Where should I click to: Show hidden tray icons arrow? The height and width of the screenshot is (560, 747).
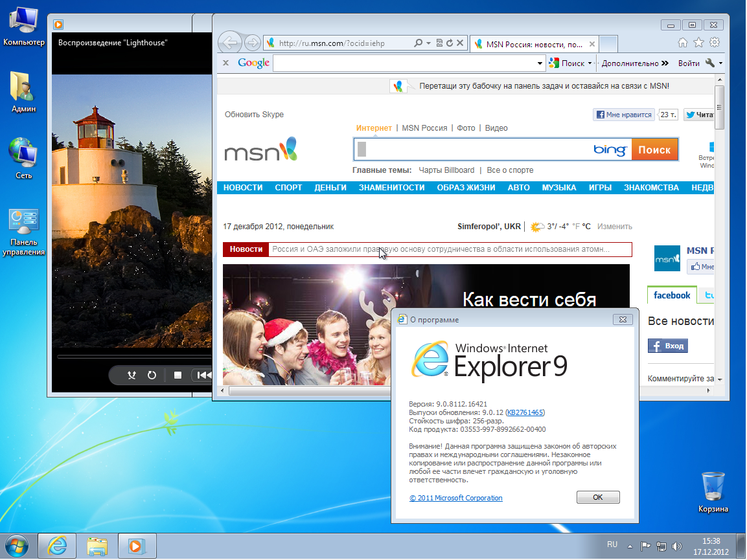(630, 546)
